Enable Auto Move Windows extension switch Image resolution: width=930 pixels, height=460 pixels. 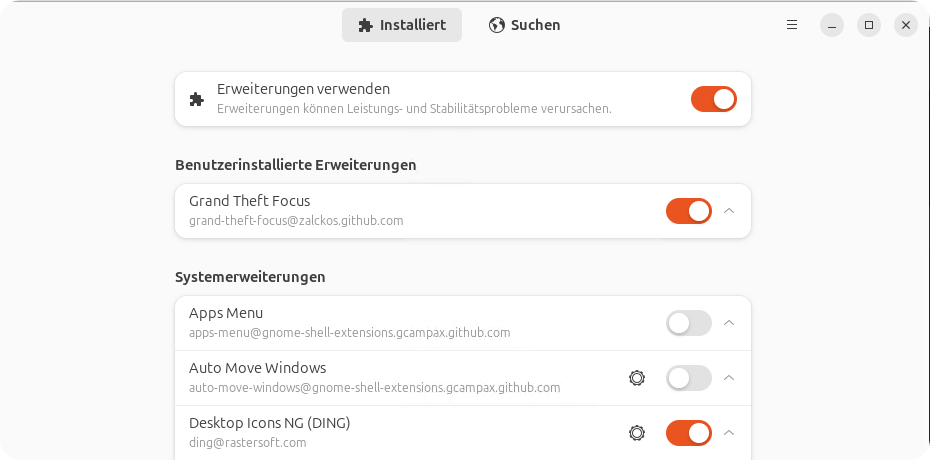[x=689, y=378]
